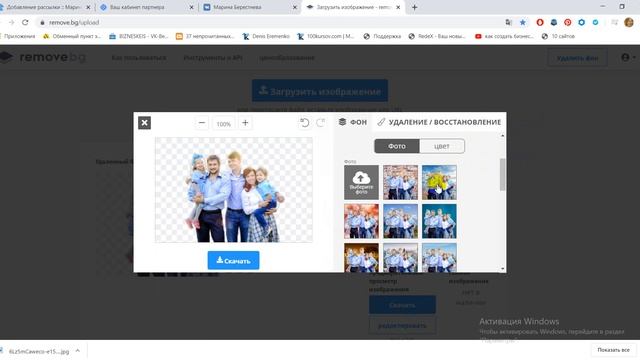This screenshot has height=360, width=640.
Task: Open the Opera red extension icon
Action: 540,22
